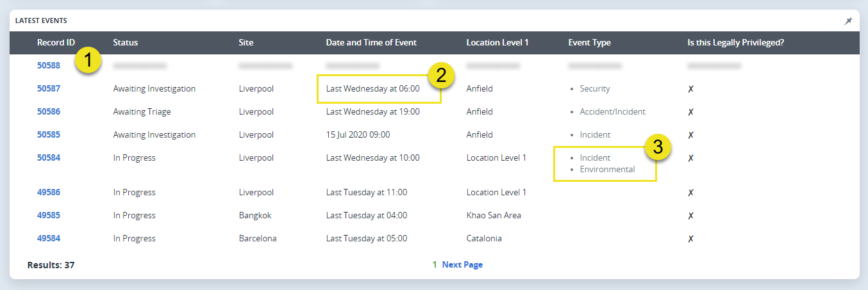868x290 pixels.
Task: Click the legally privileged X for record 50587
Action: coord(690,89)
